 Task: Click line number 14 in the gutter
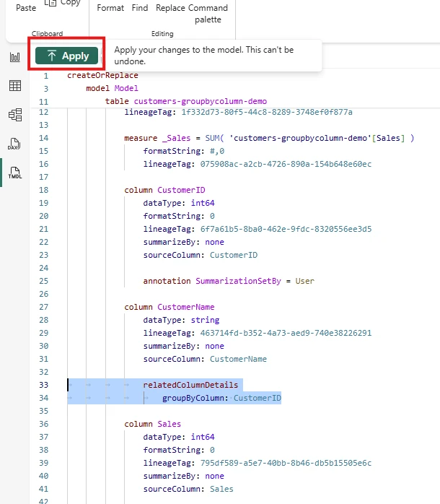click(44, 138)
